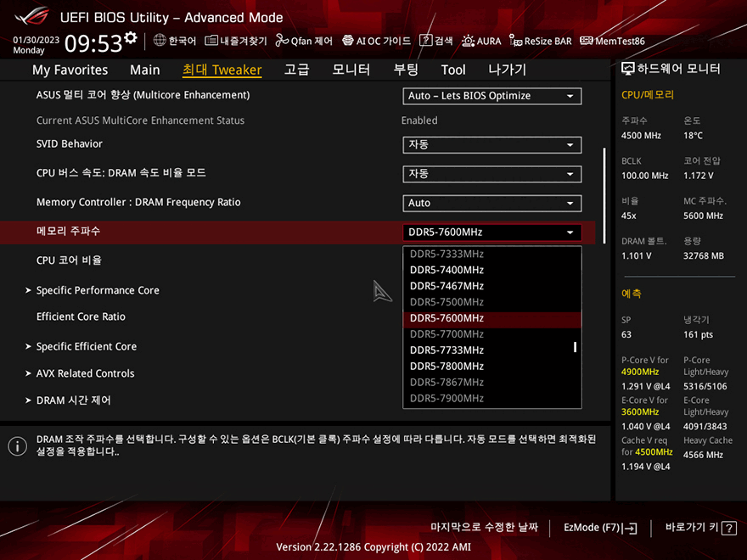Open the search question-mark icon
The width and height of the screenshot is (747, 560).
(425, 41)
